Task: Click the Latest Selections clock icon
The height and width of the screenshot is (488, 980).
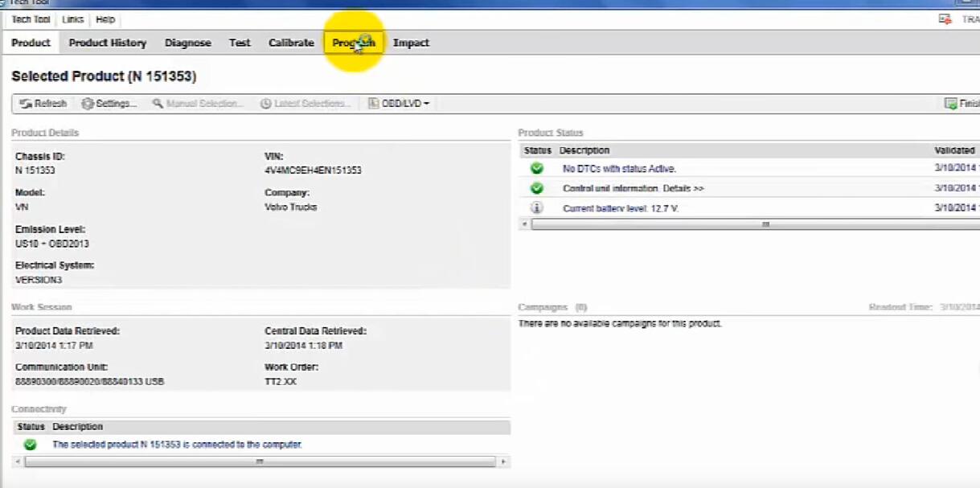Action: coord(265,104)
